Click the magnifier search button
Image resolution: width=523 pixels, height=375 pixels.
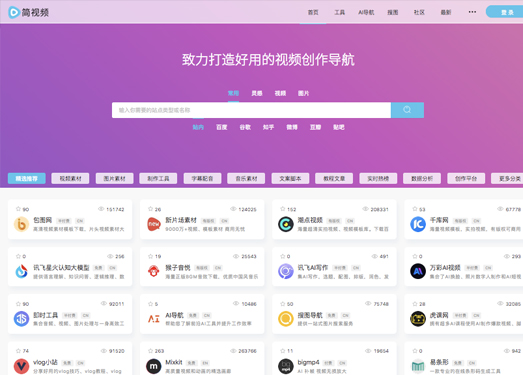pyautogui.click(x=407, y=110)
